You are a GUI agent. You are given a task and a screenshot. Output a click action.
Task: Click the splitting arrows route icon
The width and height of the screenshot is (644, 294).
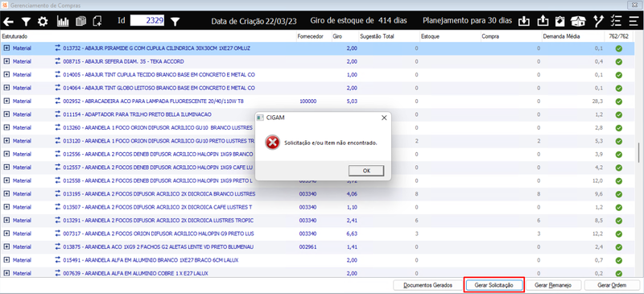pos(598,22)
